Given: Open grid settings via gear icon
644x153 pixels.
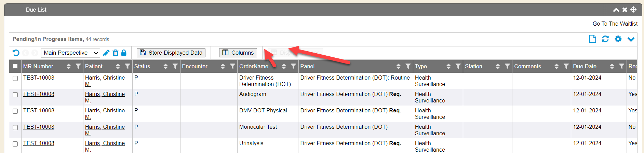Looking at the screenshot, I should (x=618, y=39).
